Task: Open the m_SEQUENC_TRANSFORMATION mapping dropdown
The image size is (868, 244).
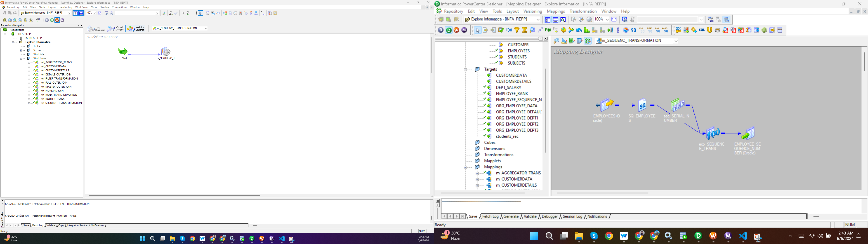Action: pyautogui.click(x=676, y=41)
